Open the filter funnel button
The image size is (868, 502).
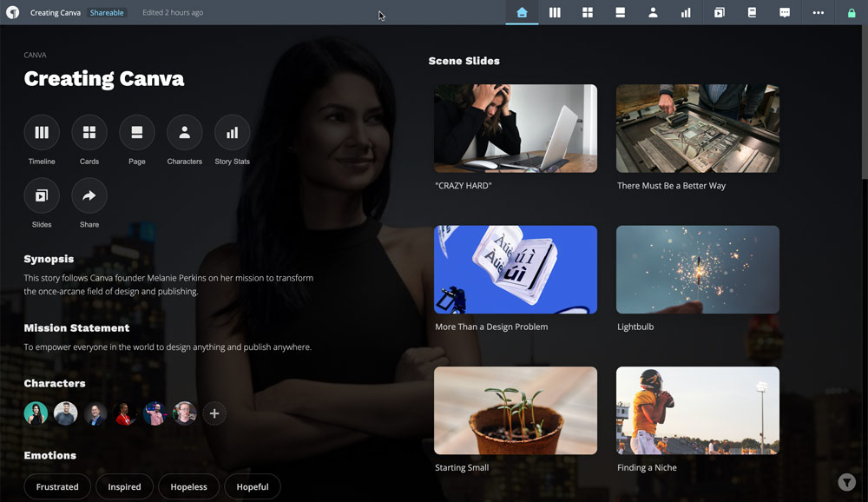[846, 482]
